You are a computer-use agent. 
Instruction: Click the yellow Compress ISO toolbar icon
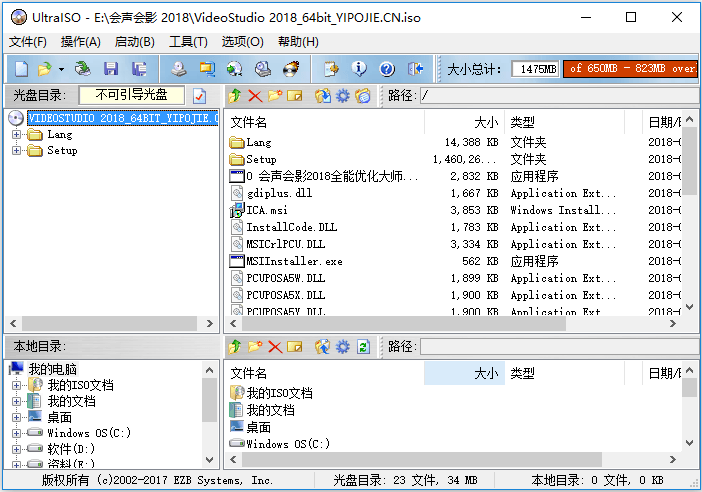[207, 69]
